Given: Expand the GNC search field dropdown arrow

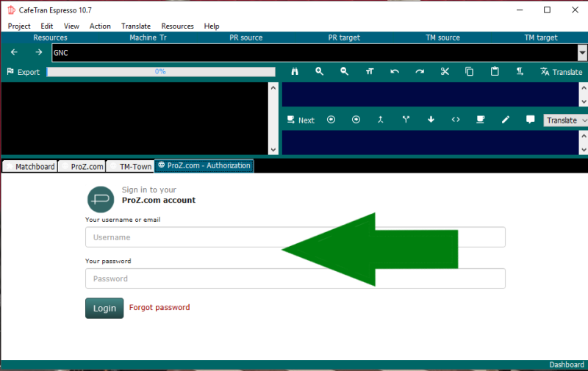Looking at the screenshot, I should click(x=582, y=53).
